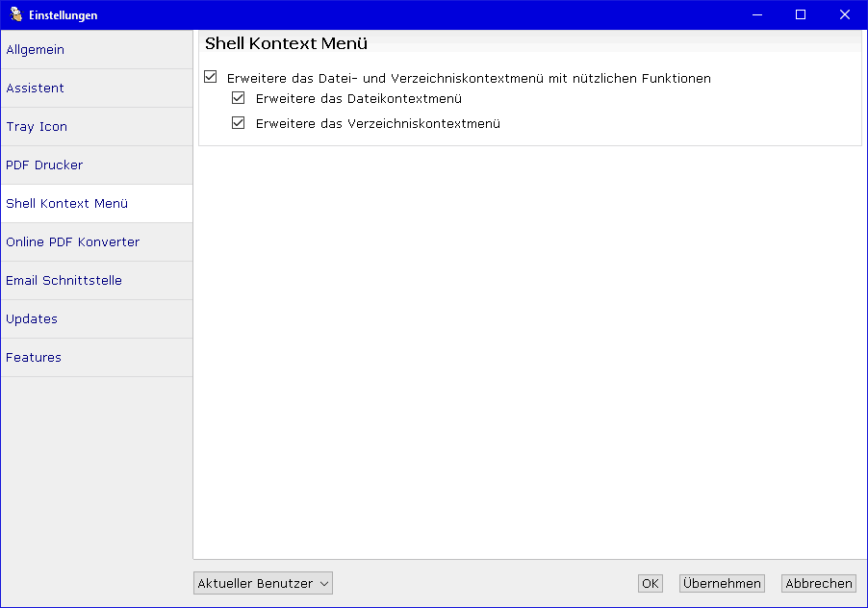Image resolution: width=868 pixels, height=608 pixels.
Task: Uncheck 'Erweitere das Dateikontextmenü'
Action: pyautogui.click(x=239, y=98)
